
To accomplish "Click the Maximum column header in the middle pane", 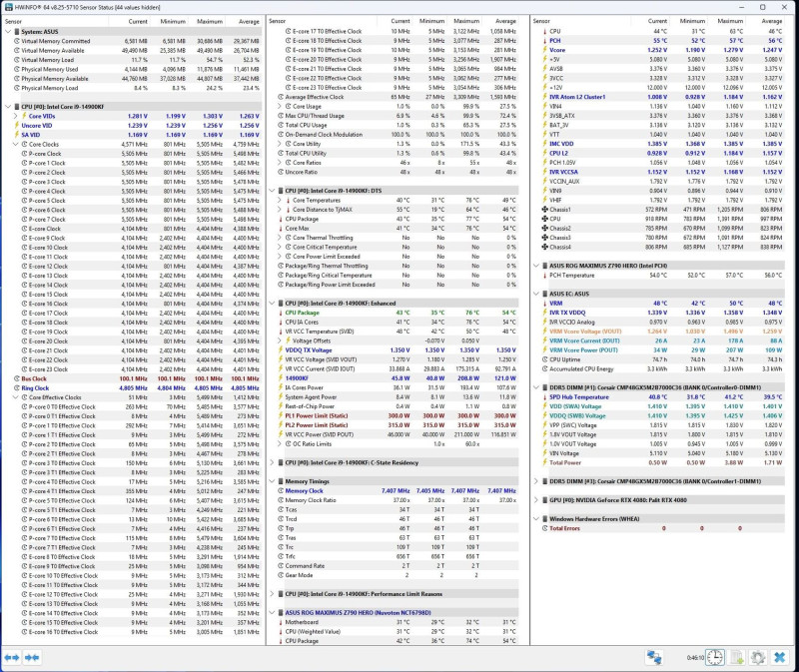I will click(x=462, y=21).
